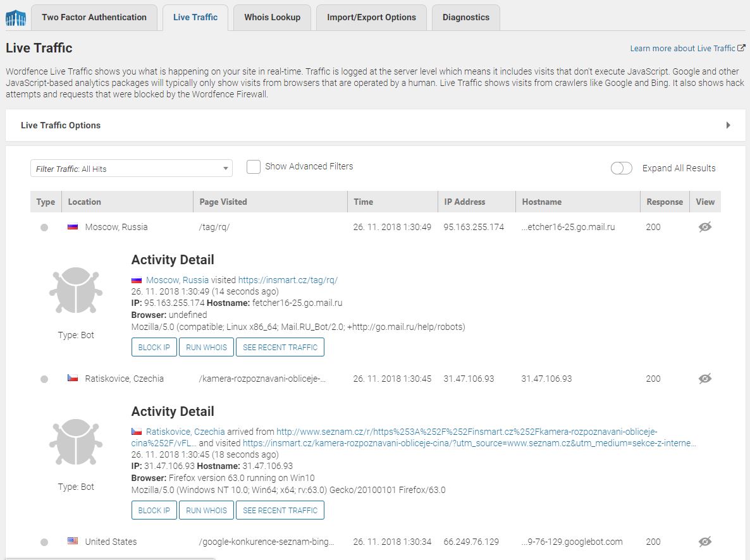Viewport: 750px width, 560px height.
Task: Click time 26. 11. 2018 1:30:49
Action: pyautogui.click(x=392, y=227)
